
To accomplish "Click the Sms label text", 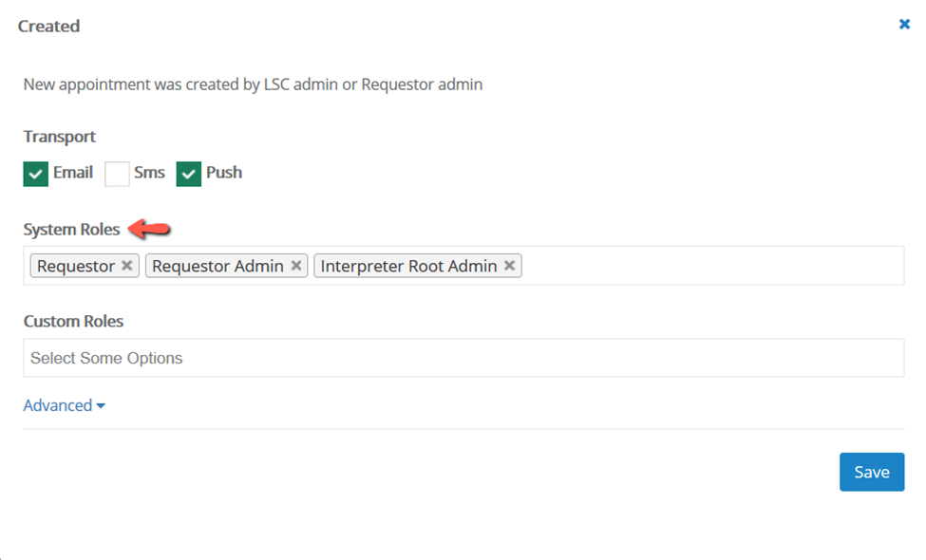I will (149, 173).
